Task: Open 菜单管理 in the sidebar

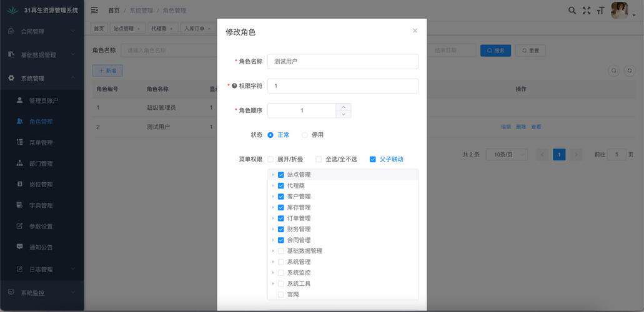Action: tap(42, 142)
